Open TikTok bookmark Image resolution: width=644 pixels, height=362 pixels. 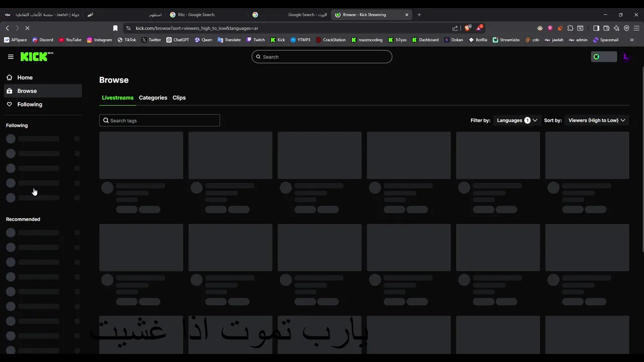pos(127,40)
